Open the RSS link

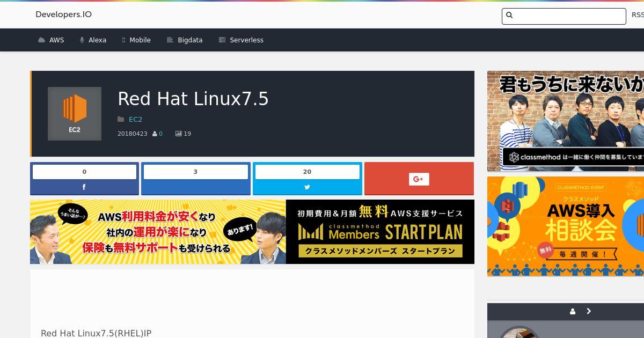[638, 15]
